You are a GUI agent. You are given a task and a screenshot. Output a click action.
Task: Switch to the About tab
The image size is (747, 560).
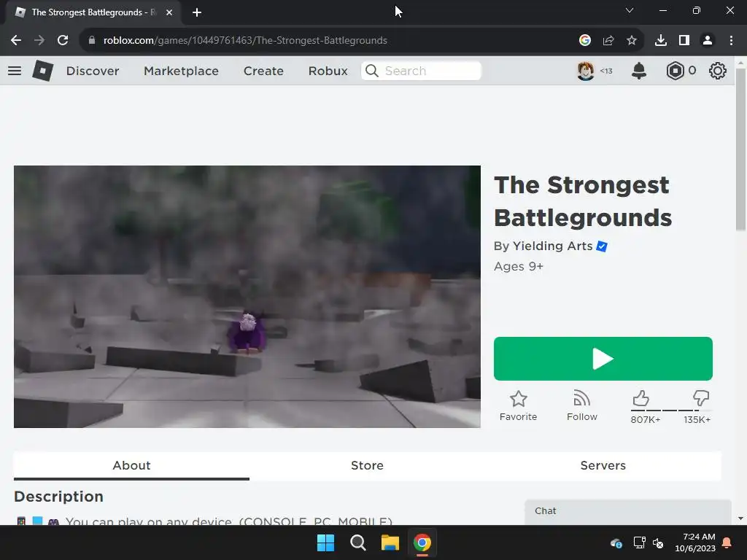point(131,466)
